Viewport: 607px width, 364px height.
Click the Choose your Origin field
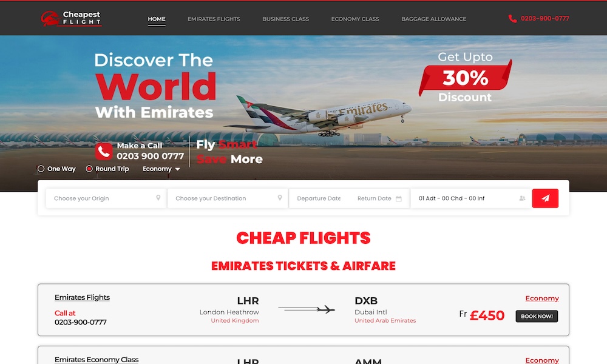106,198
